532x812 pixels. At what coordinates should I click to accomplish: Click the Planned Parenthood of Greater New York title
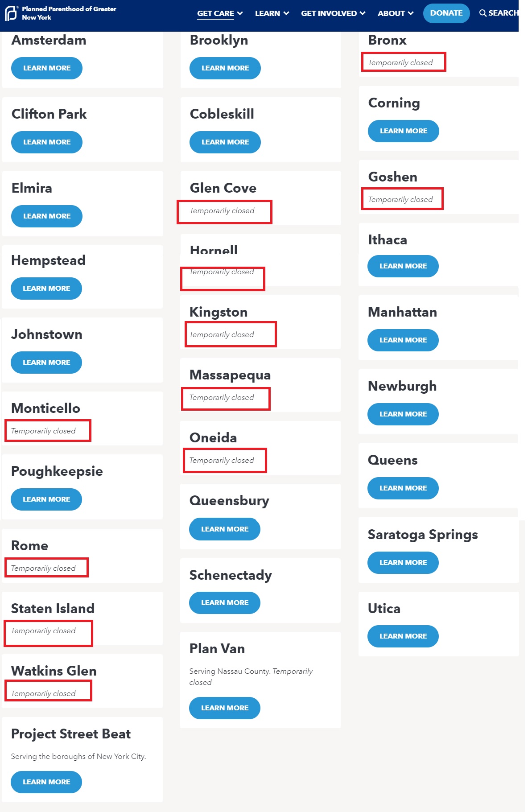click(x=69, y=13)
